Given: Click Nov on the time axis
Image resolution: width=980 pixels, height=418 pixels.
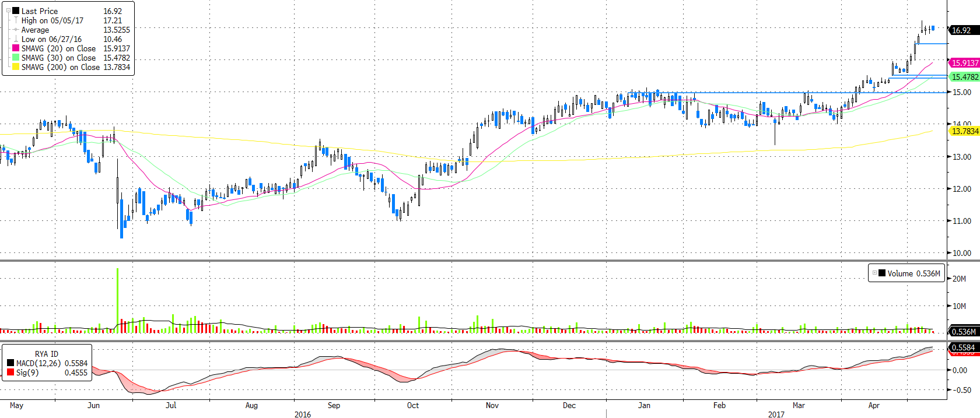Looking at the screenshot, I should tap(492, 405).
